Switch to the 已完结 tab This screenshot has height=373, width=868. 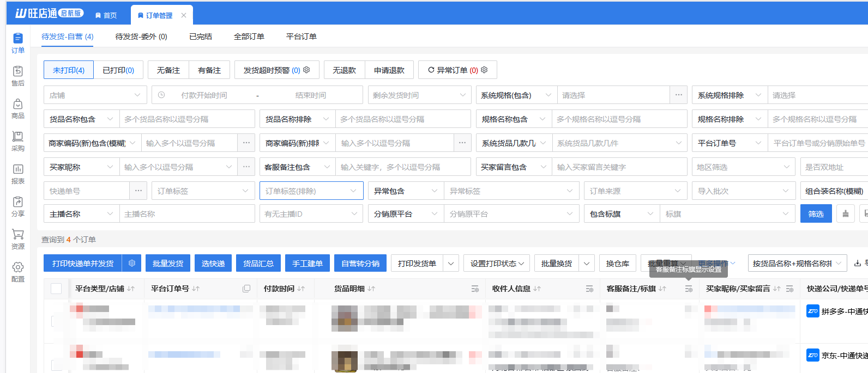coord(201,36)
